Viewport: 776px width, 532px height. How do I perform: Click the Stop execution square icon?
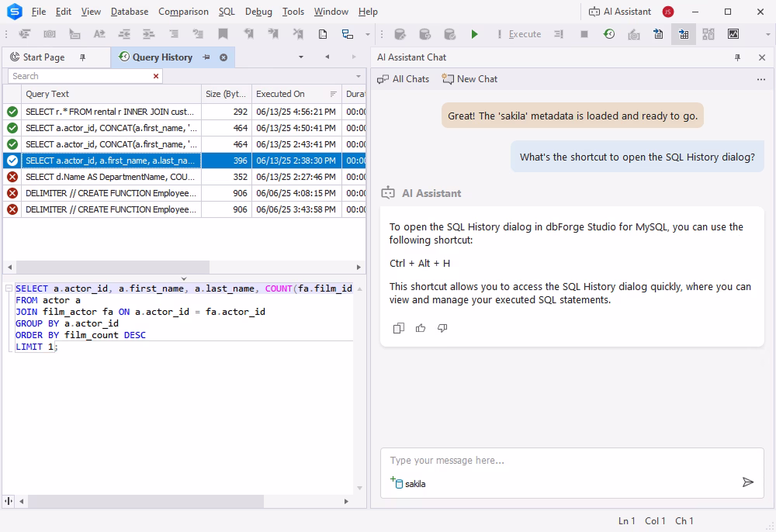click(x=584, y=34)
